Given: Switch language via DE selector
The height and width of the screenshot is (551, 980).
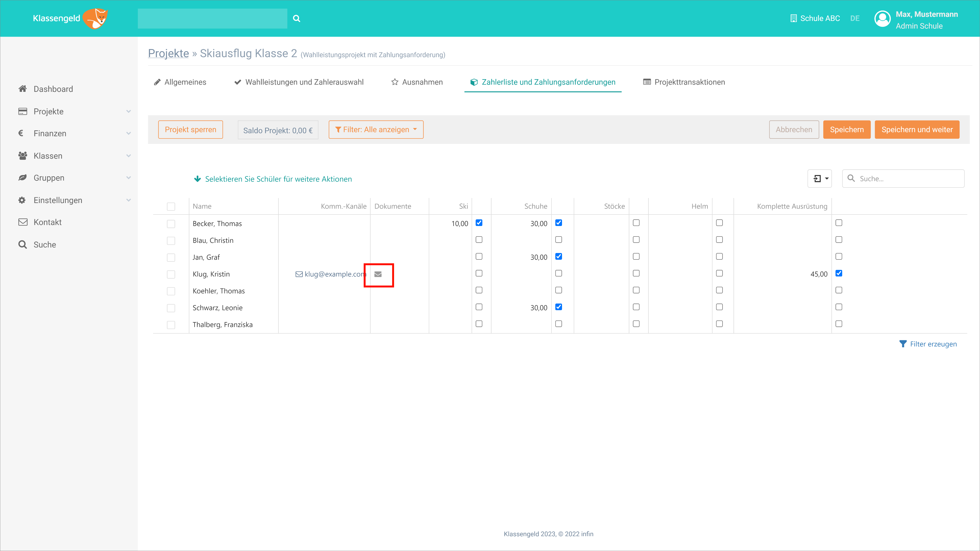Looking at the screenshot, I should (x=855, y=18).
